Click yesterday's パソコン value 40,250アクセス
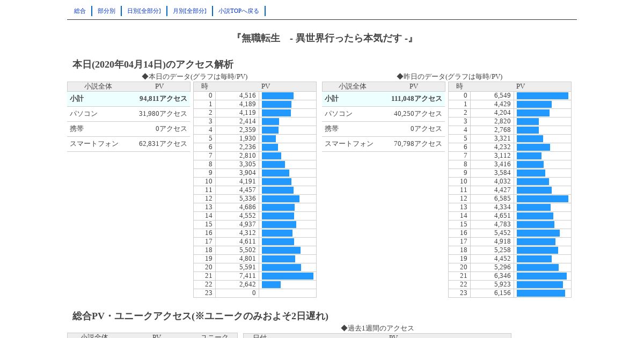The image size is (644, 338). point(418,114)
